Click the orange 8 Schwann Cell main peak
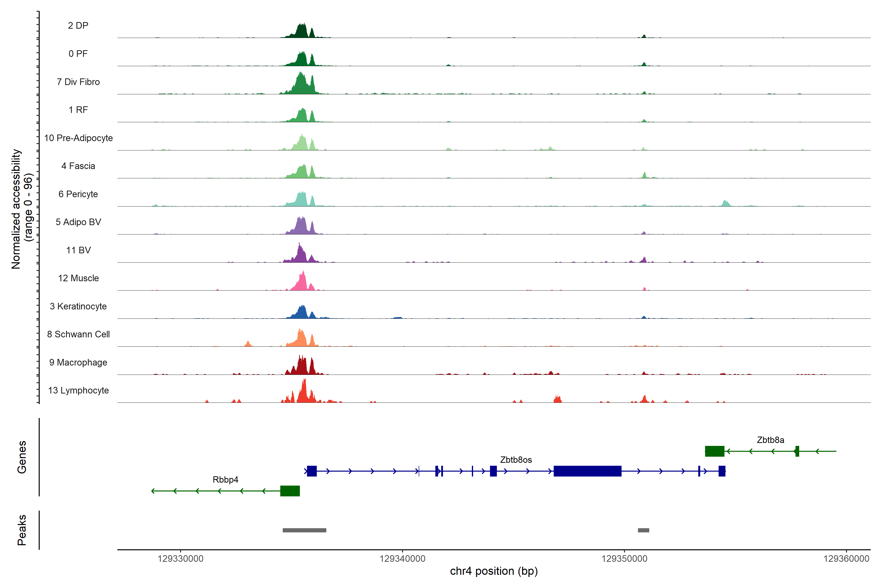Screen dimensions: 882x588 tap(301, 340)
